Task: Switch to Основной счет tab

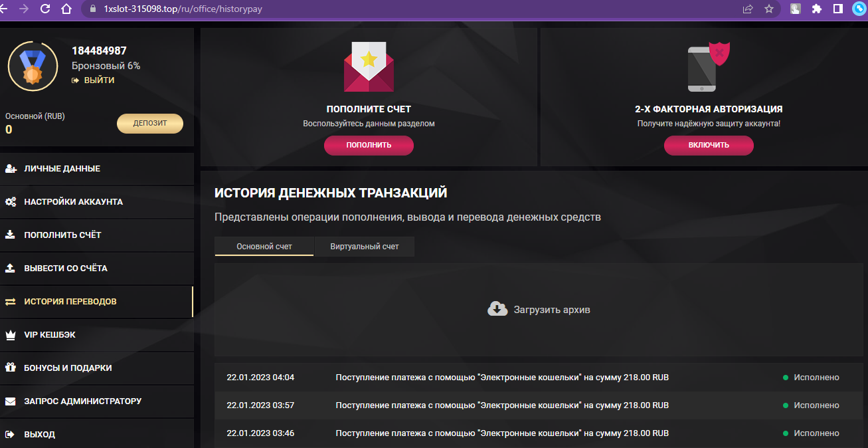Action: tap(264, 246)
